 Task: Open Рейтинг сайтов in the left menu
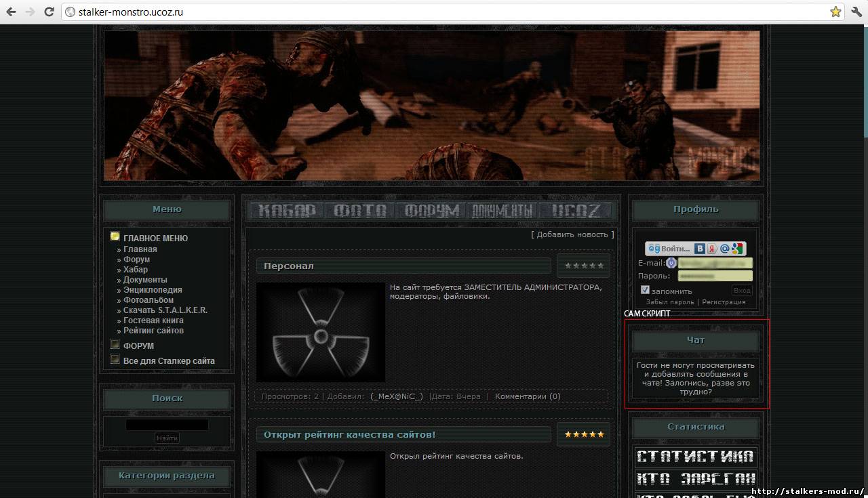click(153, 331)
